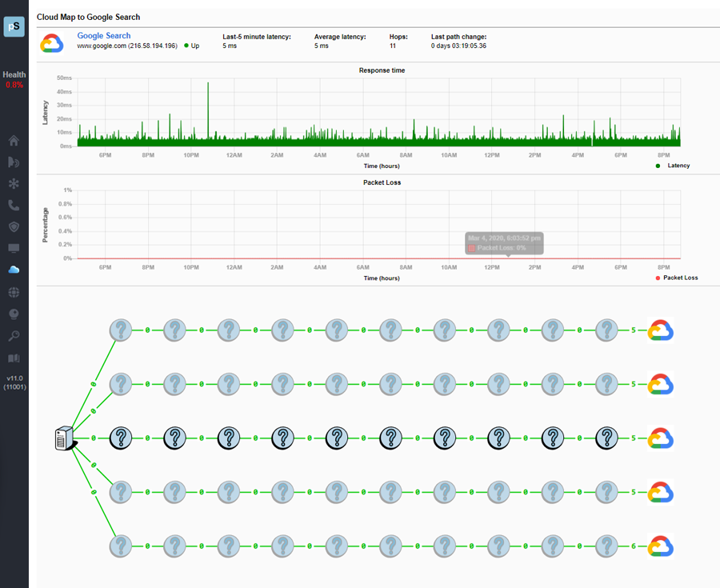Click the Health 0.8% indicator
This screenshot has width=720, height=588.
pos(14,79)
